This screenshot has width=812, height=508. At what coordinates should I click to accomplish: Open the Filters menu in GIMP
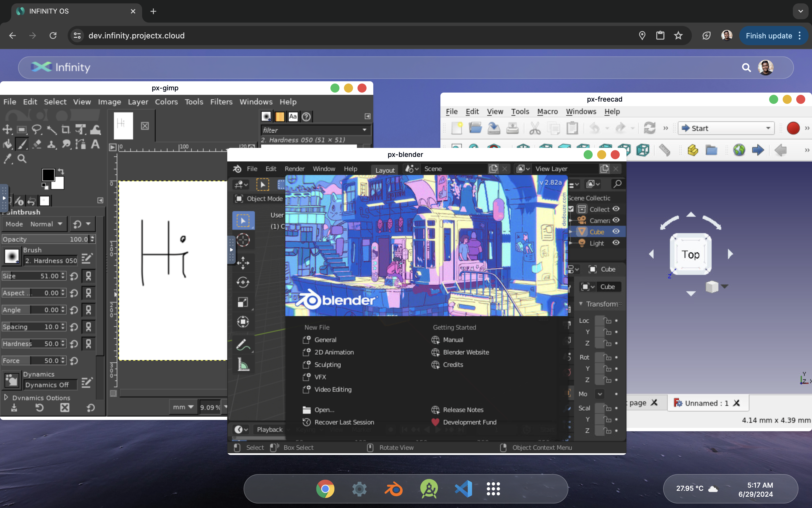[x=221, y=102]
